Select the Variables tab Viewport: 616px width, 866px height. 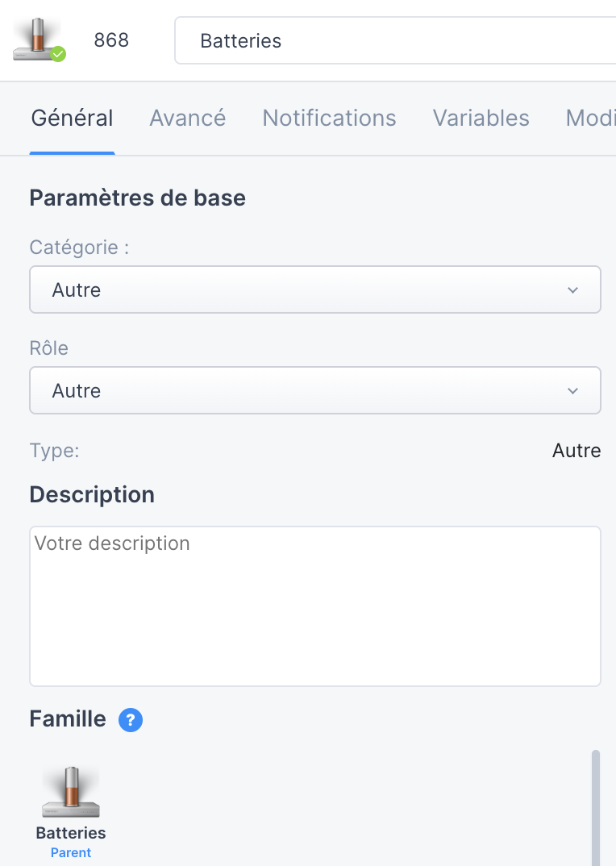click(x=481, y=119)
